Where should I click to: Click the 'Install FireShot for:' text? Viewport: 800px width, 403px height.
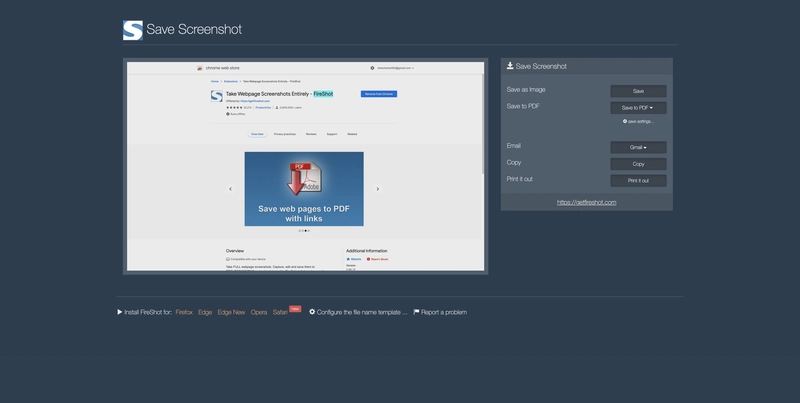(148, 312)
